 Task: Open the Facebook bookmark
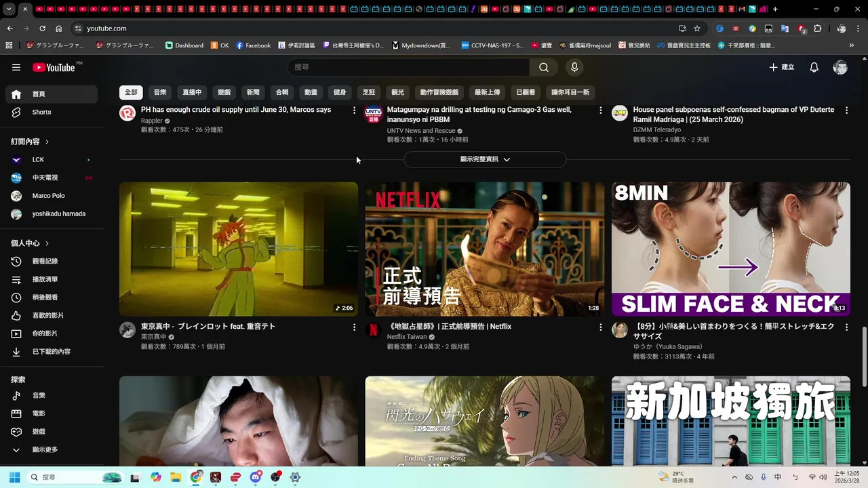253,45
